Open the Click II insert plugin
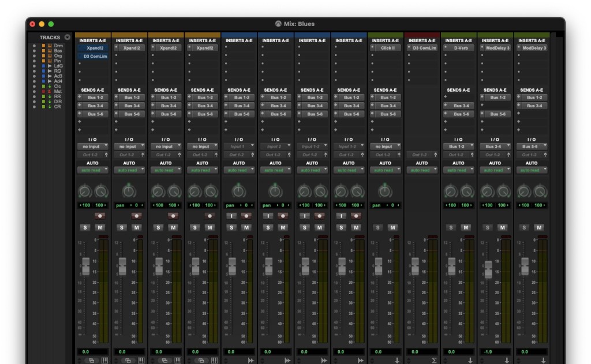The height and width of the screenshot is (364, 591). pyautogui.click(x=387, y=48)
